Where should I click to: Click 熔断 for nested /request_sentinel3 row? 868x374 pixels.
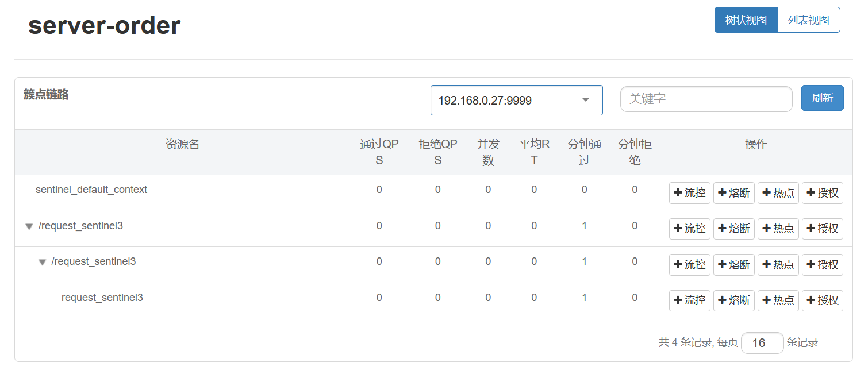click(733, 265)
